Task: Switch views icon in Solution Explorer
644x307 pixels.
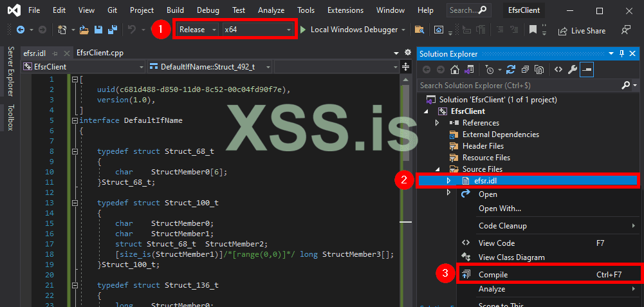Action: point(468,70)
